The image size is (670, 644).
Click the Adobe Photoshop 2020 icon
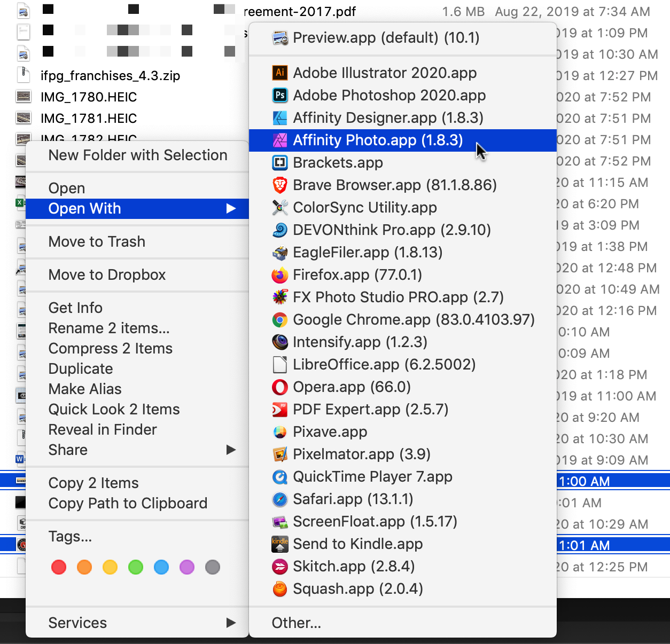click(x=280, y=96)
